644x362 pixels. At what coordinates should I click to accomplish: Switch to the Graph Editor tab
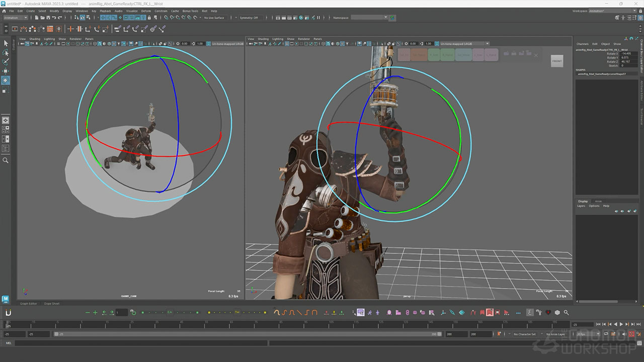(29, 304)
